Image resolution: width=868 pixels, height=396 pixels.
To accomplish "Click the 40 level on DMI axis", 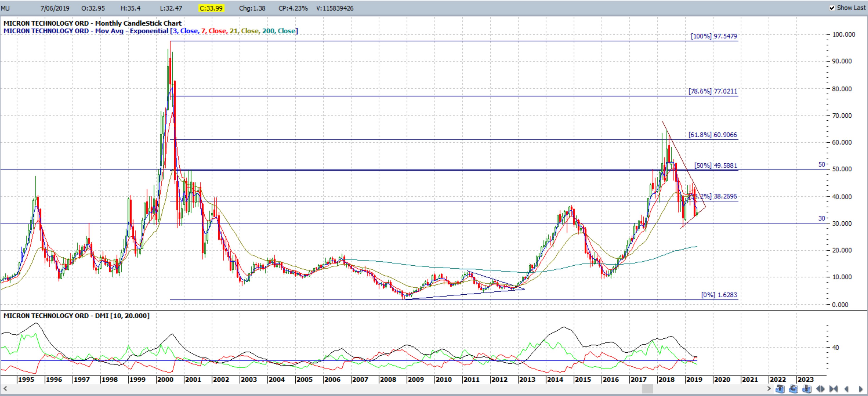I will (x=836, y=348).
